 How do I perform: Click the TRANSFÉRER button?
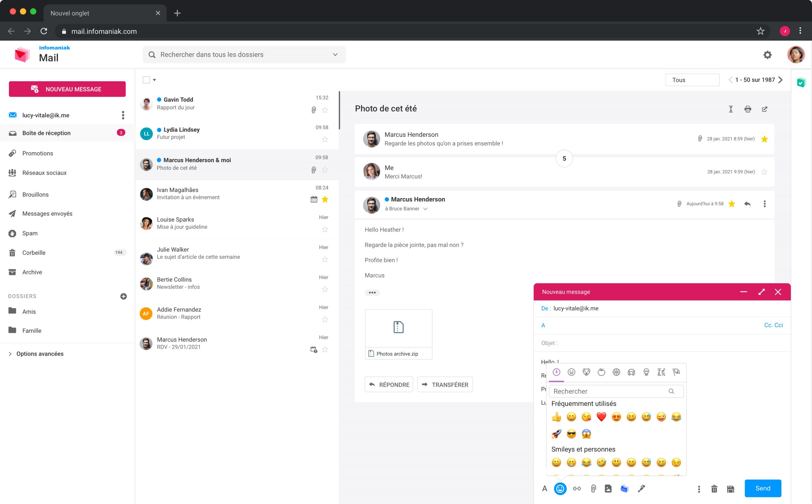tap(445, 384)
